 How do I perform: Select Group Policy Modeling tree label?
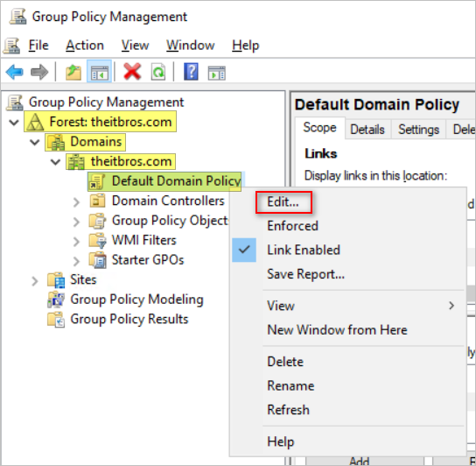[136, 300]
